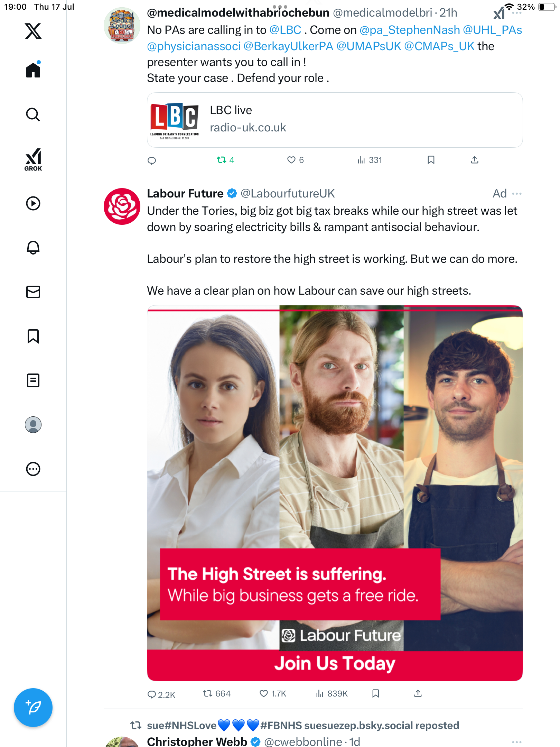
Task: Tap the three-dot multitasking handle at top
Action: tap(280, 7)
